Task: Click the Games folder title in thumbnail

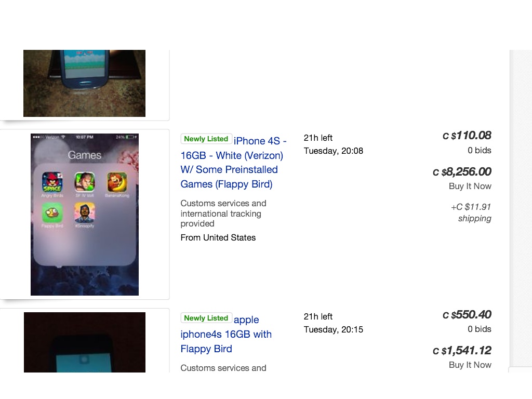Action: pyautogui.click(x=84, y=155)
